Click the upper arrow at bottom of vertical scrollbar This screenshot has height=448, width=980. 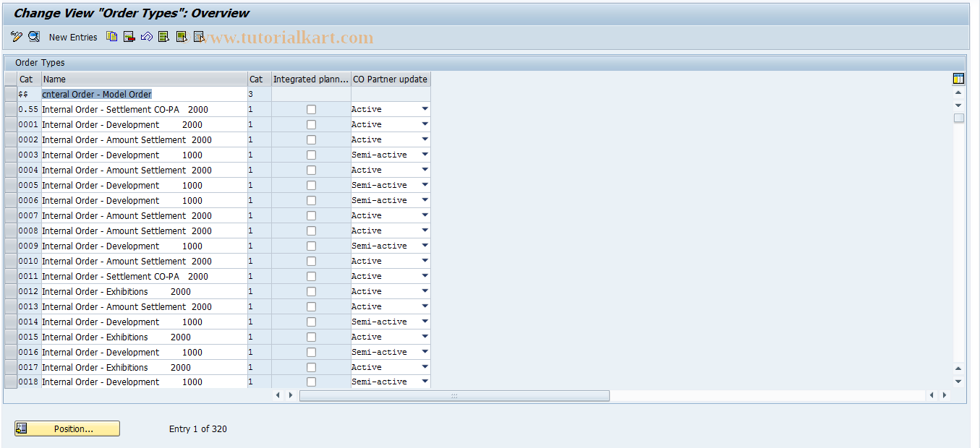click(958, 369)
